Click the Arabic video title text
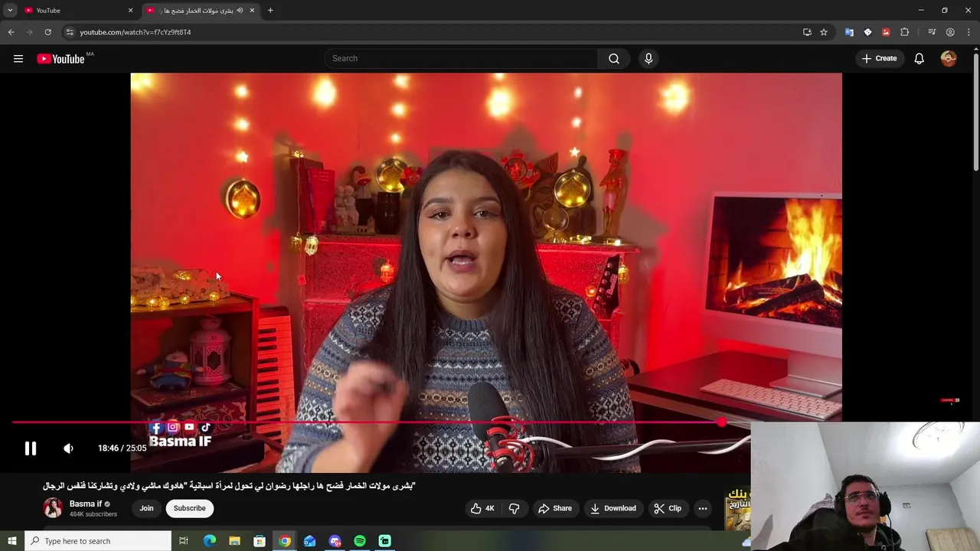This screenshot has height=551, width=980. click(x=229, y=486)
